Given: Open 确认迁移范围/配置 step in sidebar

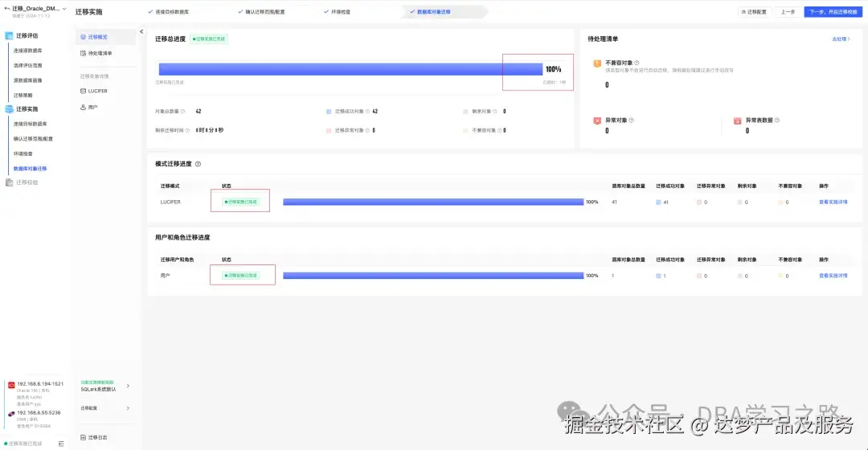Looking at the screenshot, I should click(33, 139).
